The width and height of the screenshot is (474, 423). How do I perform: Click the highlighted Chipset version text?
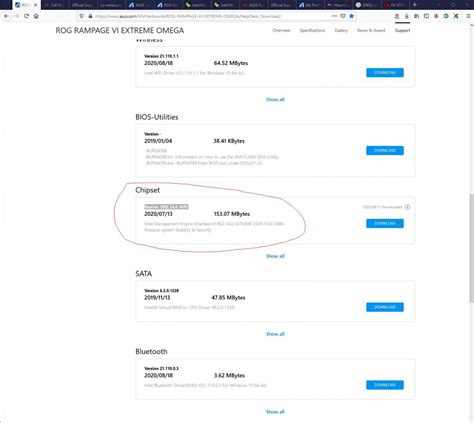click(166, 207)
